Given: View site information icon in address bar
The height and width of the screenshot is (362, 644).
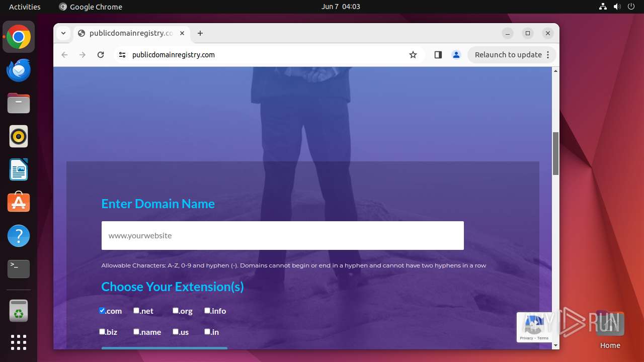Looking at the screenshot, I should click(122, 55).
